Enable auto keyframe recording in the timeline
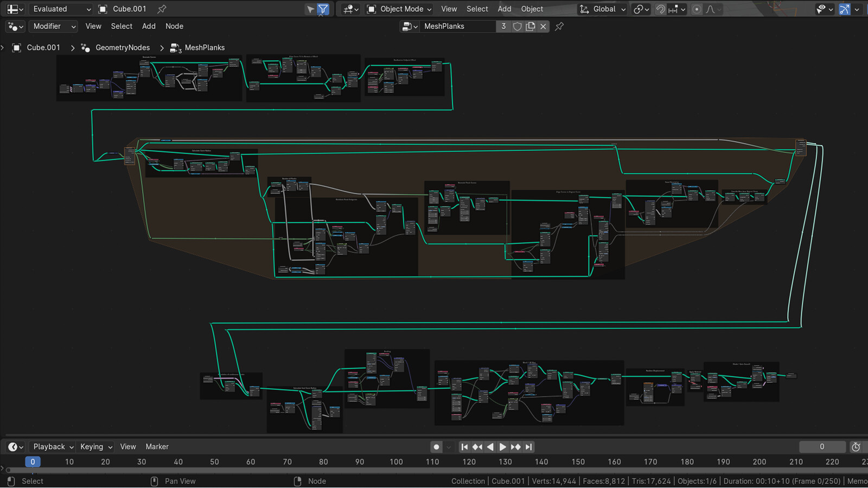Image resolution: width=868 pixels, height=488 pixels. [x=436, y=446]
